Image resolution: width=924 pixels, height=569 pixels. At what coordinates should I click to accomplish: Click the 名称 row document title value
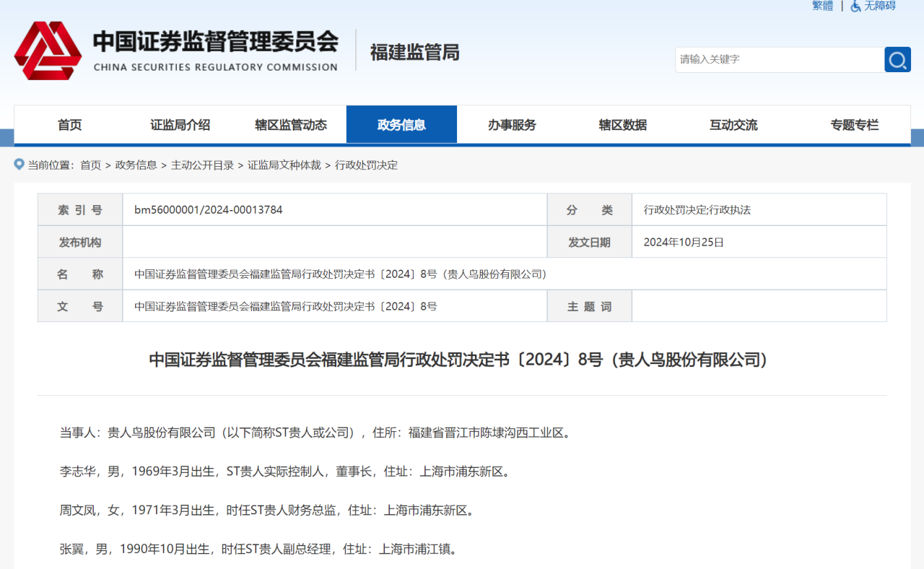tap(340, 274)
